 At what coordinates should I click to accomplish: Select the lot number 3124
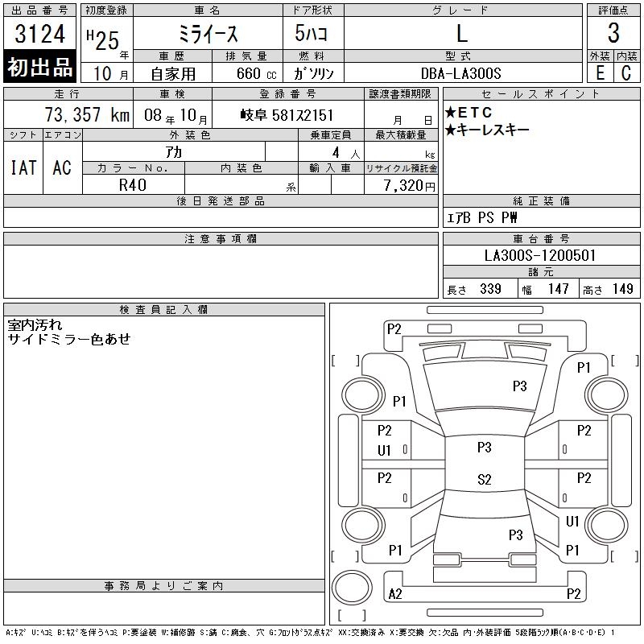pyautogui.click(x=40, y=34)
